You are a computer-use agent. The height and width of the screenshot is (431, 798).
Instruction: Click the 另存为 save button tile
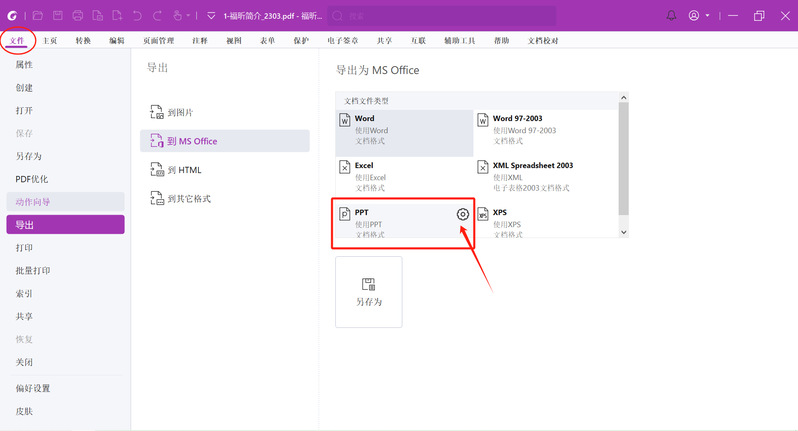pos(368,292)
